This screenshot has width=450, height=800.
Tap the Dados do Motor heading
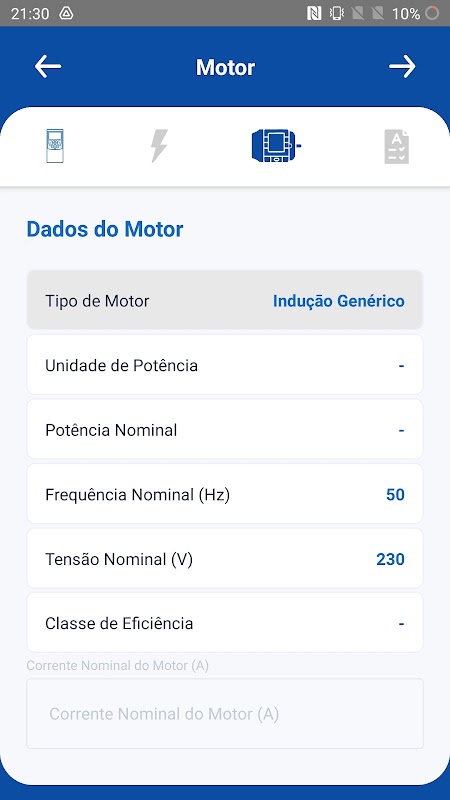coord(105,229)
